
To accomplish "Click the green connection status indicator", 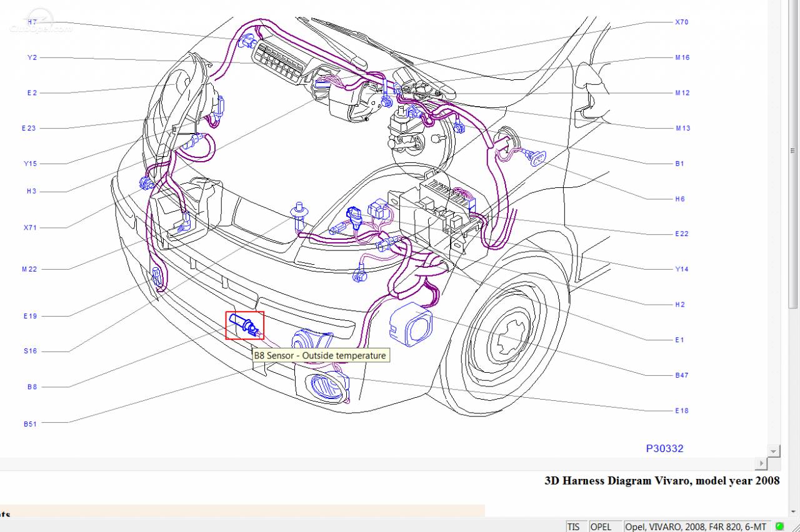I will coord(779,526).
